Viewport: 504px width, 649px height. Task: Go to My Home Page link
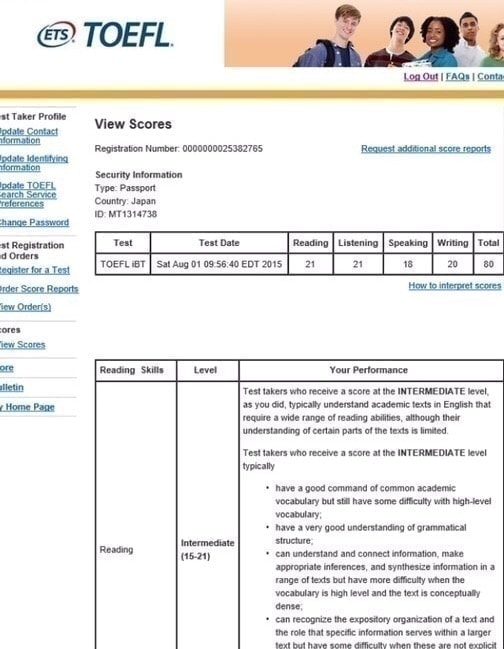pyautogui.click(x=27, y=407)
